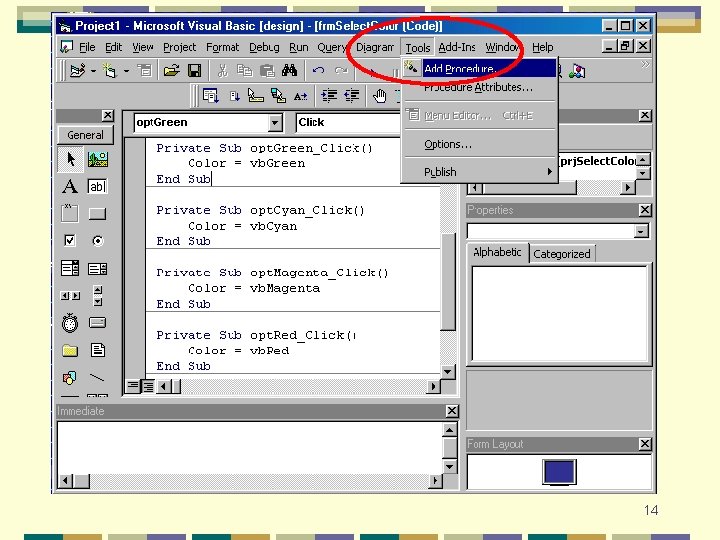Toggle Full Module View button
Viewport: 720px width, 540px height.
pos(148,386)
